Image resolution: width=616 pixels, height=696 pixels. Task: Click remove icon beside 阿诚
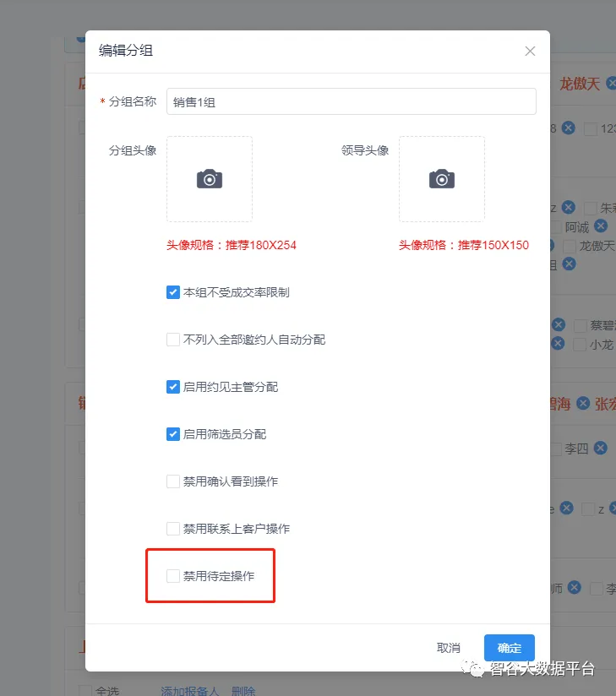coord(600,226)
